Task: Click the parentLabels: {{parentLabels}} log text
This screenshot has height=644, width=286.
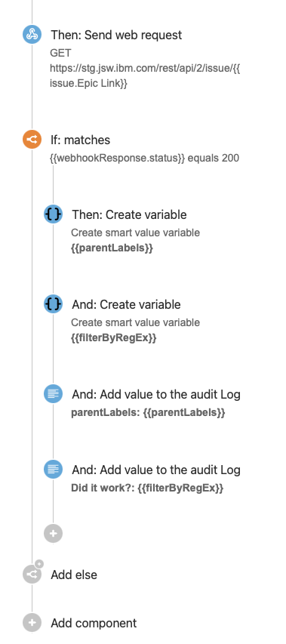Action: coord(148,412)
